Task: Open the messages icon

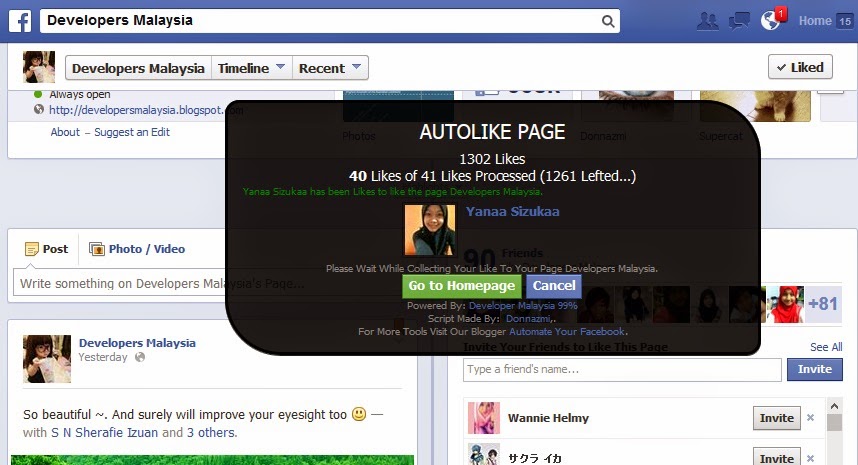Action: (739, 21)
